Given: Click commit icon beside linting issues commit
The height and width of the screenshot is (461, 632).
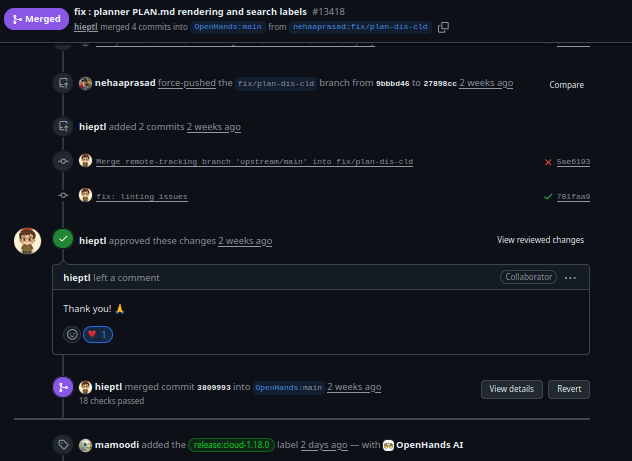Looking at the screenshot, I should pos(63,195).
